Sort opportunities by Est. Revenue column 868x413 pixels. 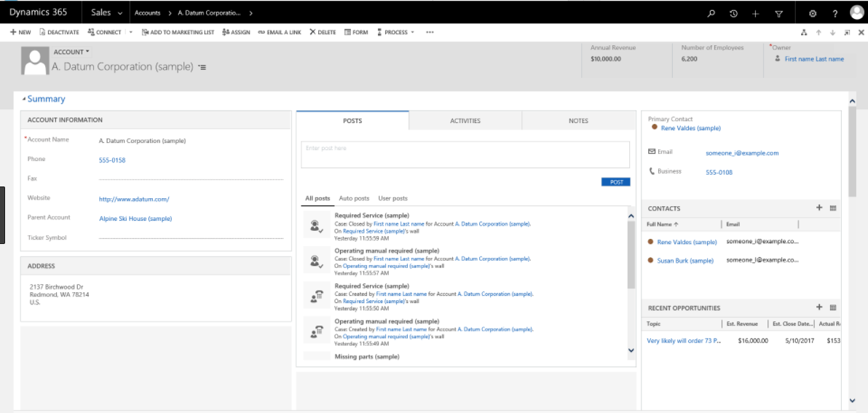(x=741, y=324)
